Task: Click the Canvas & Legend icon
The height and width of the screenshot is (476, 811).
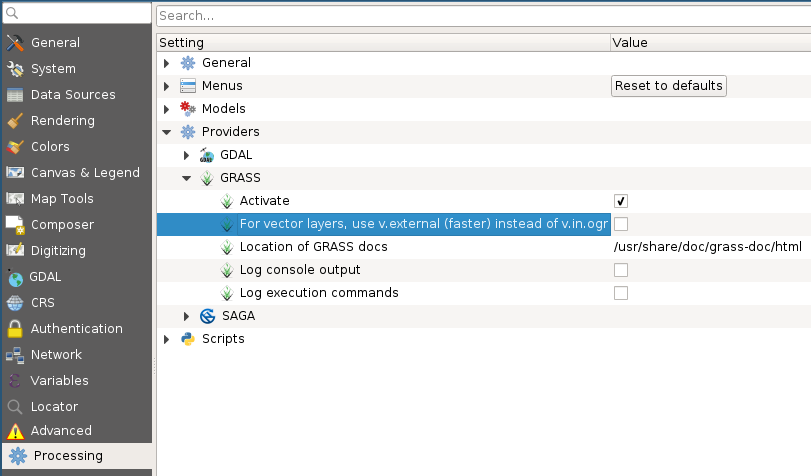Action: 15,172
